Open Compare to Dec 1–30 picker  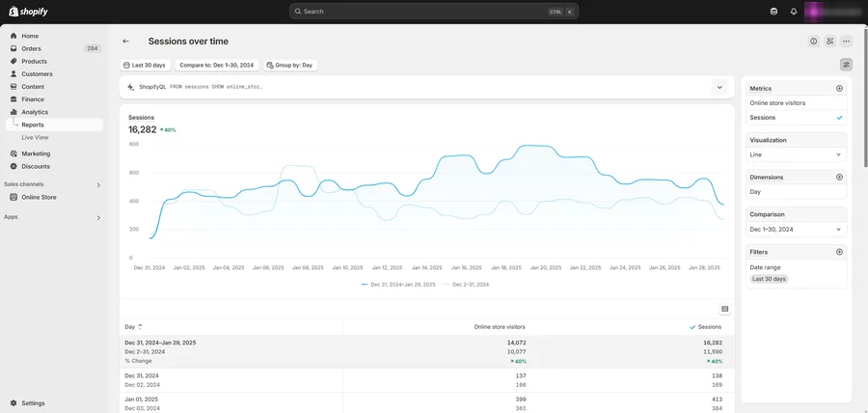pos(216,66)
